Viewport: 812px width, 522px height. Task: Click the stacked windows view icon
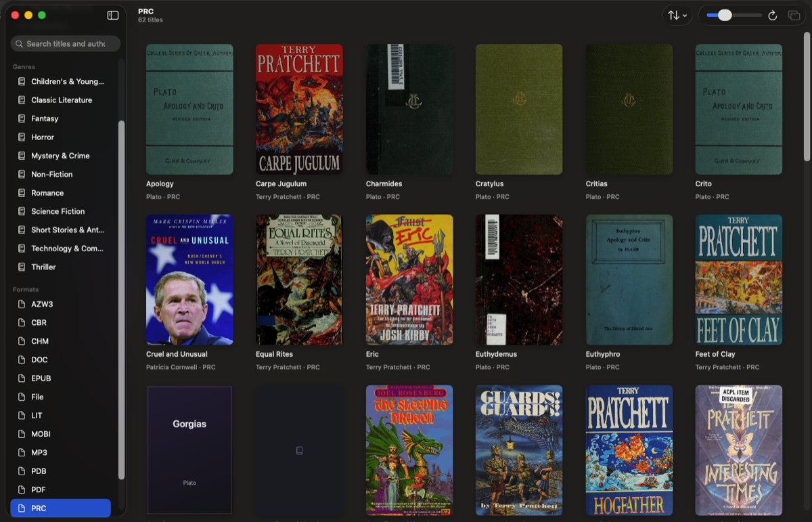tap(794, 15)
